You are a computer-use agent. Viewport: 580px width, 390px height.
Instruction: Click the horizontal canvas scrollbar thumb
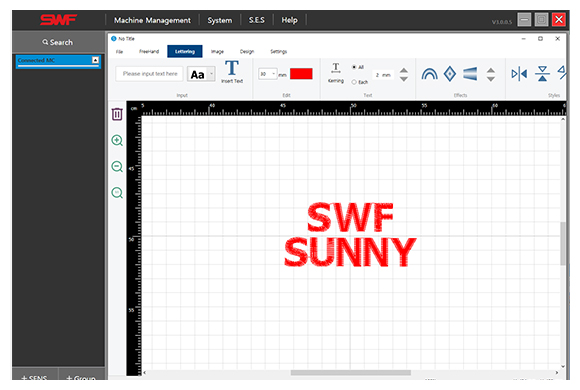click(x=351, y=373)
